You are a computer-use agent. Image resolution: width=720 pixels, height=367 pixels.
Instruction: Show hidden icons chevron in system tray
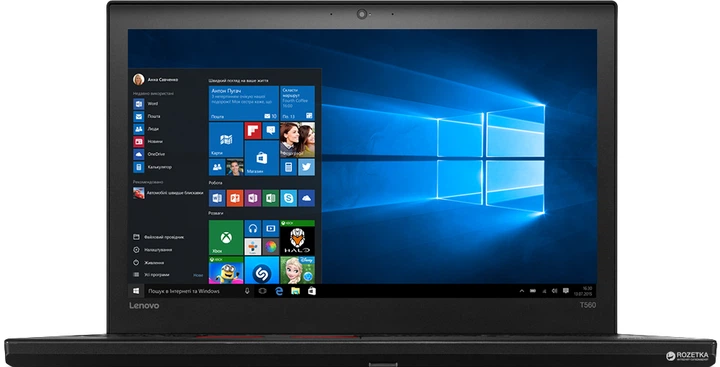click(x=522, y=291)
